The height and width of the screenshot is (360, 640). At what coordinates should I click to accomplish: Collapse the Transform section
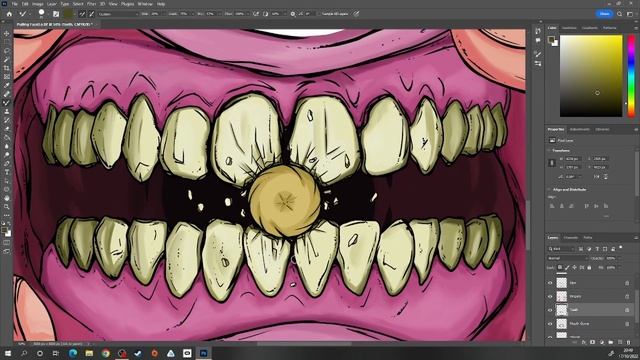point(549,150)
